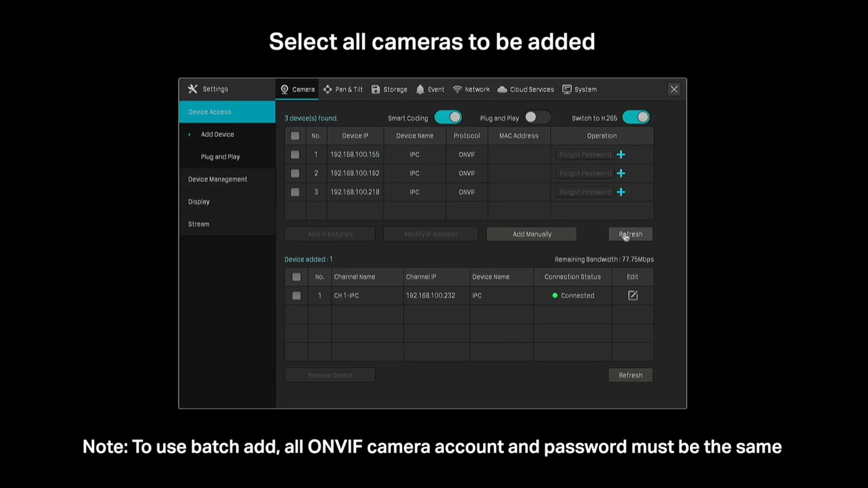Viewport: 868px width, 488px height.
Task: Switch to the System tab
Action: [x=580, y=89]
